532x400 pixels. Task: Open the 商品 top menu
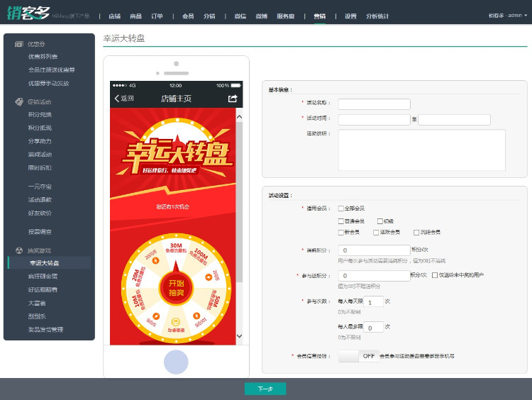point(135,16)
